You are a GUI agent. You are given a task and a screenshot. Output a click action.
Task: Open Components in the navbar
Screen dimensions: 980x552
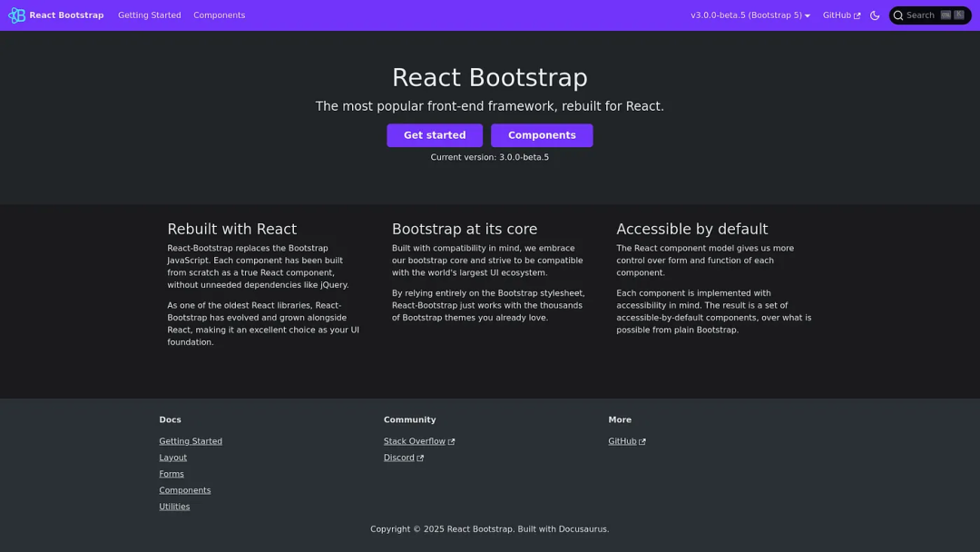click(219, 15)
